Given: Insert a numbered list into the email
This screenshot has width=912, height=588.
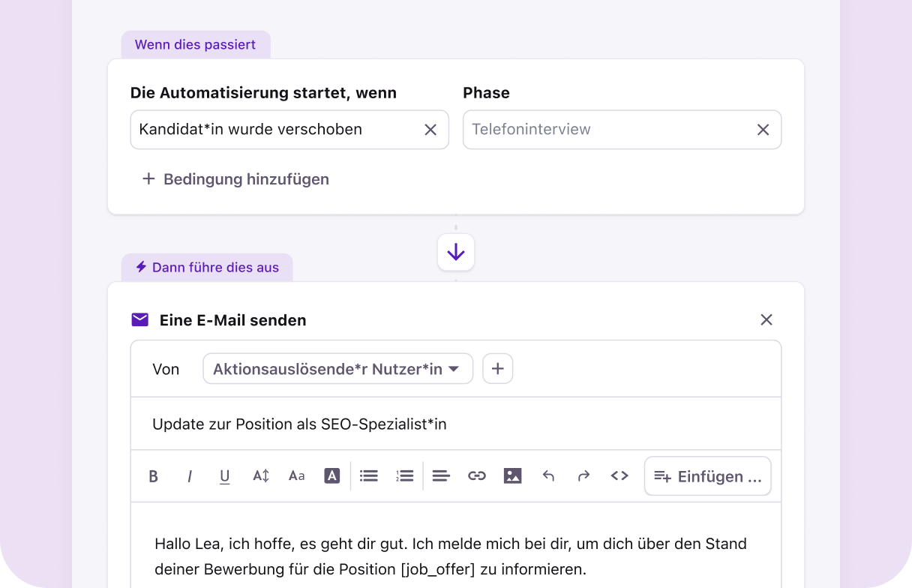Looking at the screenshot, I should (404, 475).
